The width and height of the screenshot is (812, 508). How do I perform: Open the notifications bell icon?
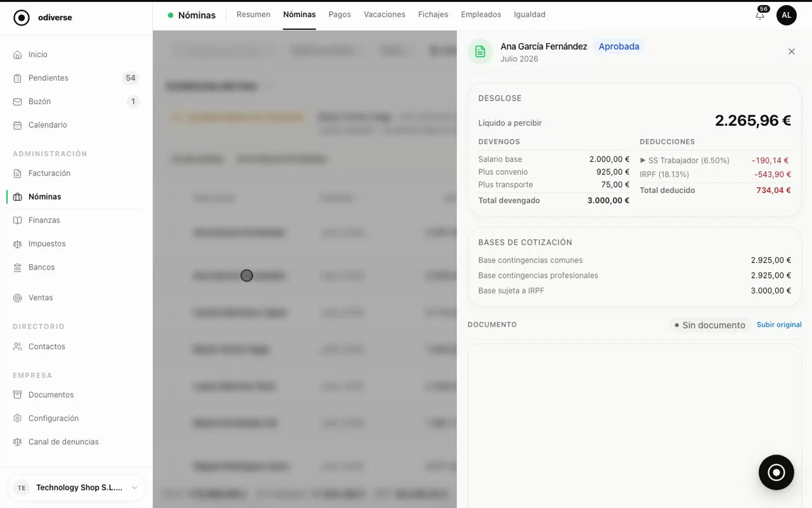coord(760,15)
